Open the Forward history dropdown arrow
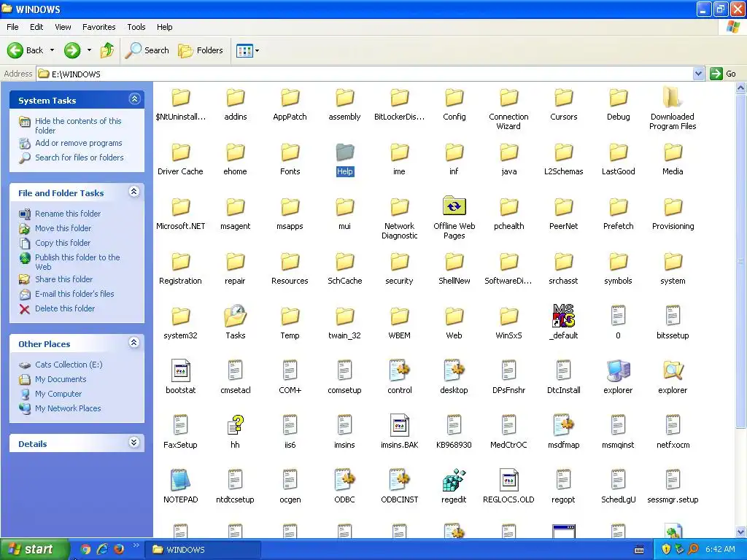 [89, 50]
